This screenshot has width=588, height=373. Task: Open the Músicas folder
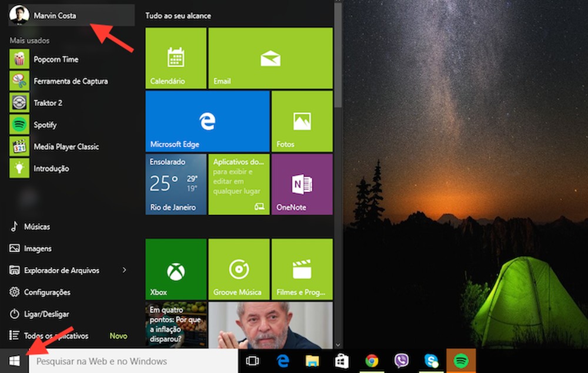point(39,226)
